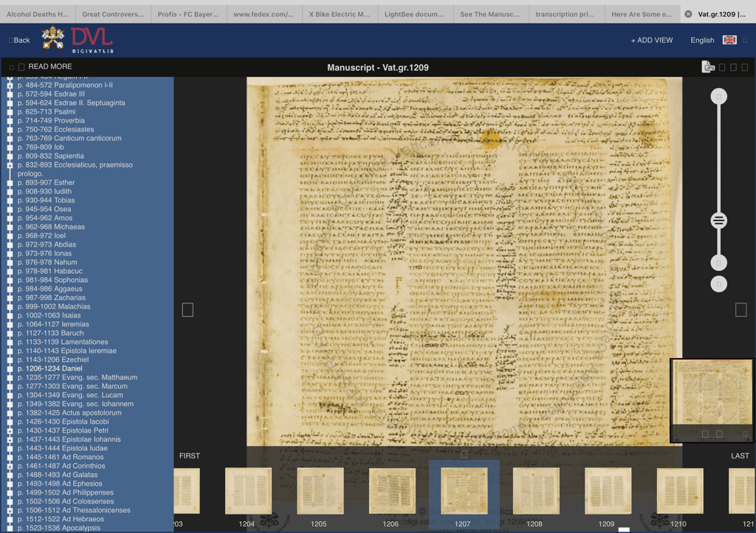The width and height of the screenshot is (756, 533).
Task: Switch to the See The Manusc... tab
Action: (x=490, y=14)
